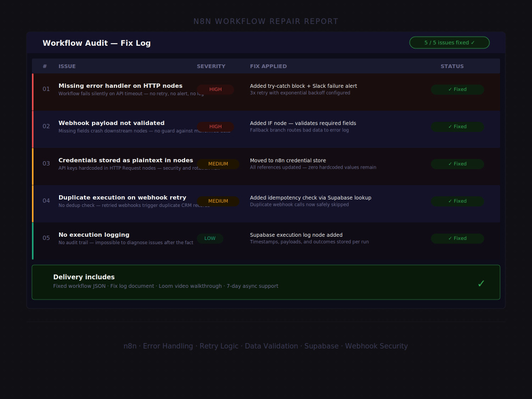Click 'Duplicate webhook calls now safely skipped'
The height and width of the screenshot is (399, 532).
299,205
